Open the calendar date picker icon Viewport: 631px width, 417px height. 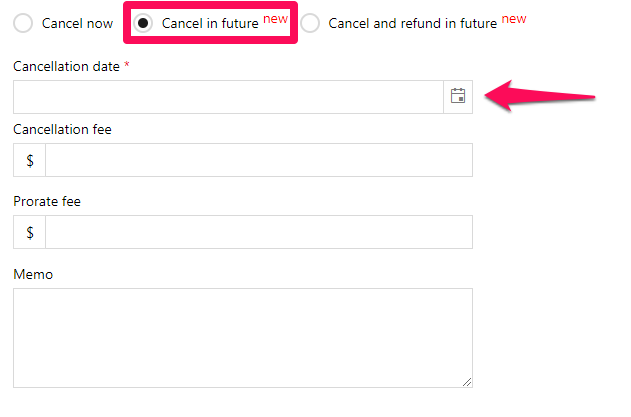(458, 97)
